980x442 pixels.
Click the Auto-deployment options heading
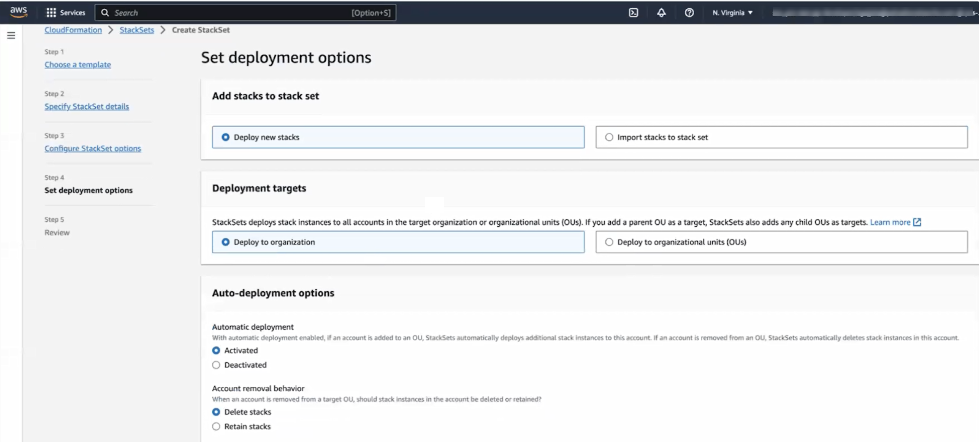tap(273, 293)
